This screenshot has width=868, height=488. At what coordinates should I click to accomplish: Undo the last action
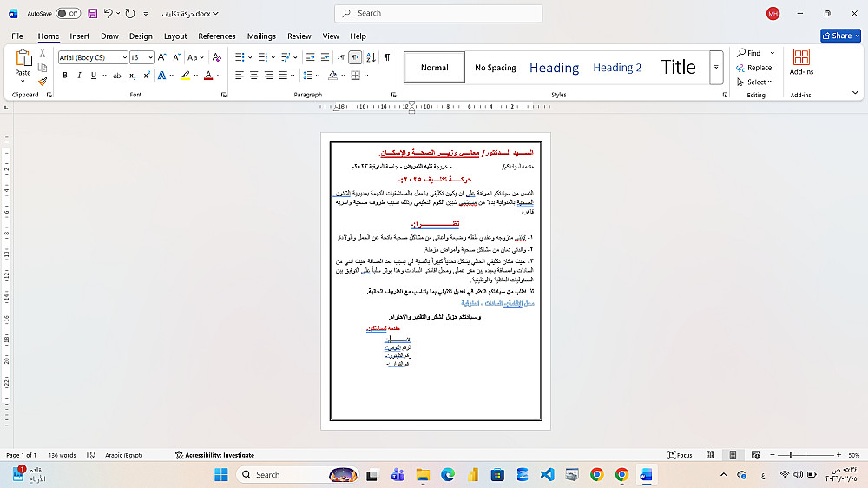[108, 13]
